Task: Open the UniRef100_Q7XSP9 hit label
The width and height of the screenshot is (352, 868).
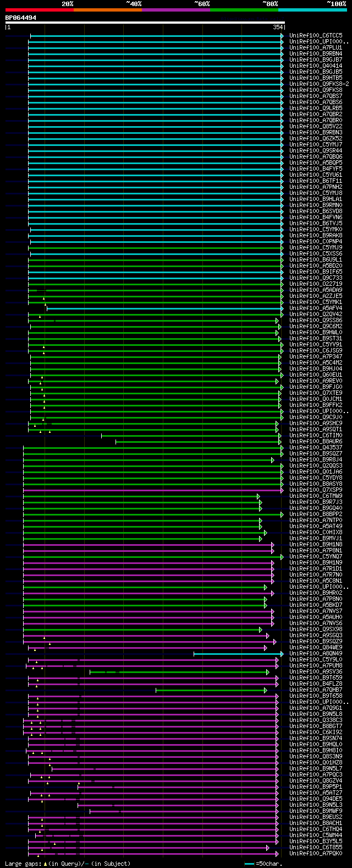Action: 316,490
